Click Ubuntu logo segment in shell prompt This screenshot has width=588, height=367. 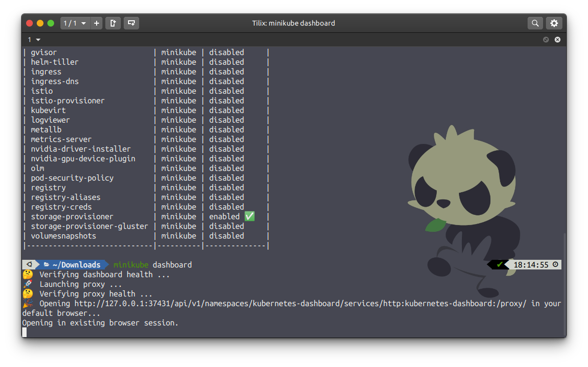pyautogui.click(x=29, y=265)
